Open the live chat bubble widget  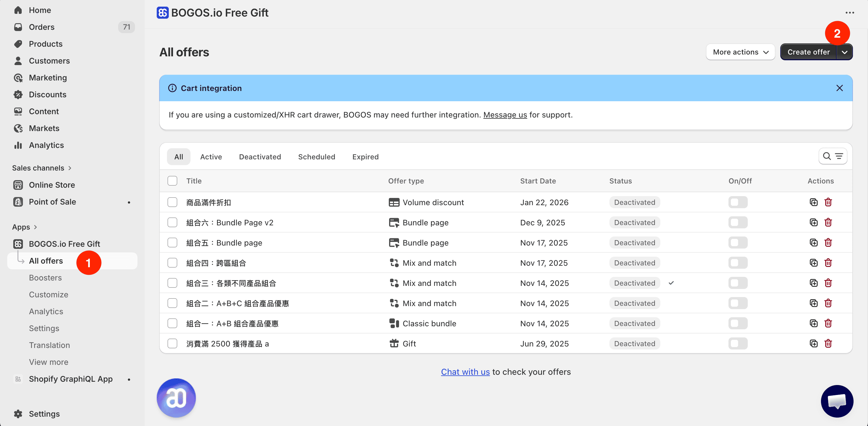837,401
